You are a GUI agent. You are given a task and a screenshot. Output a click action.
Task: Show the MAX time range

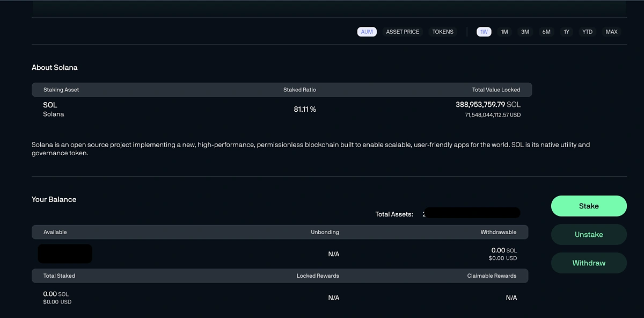click(612, 32)
